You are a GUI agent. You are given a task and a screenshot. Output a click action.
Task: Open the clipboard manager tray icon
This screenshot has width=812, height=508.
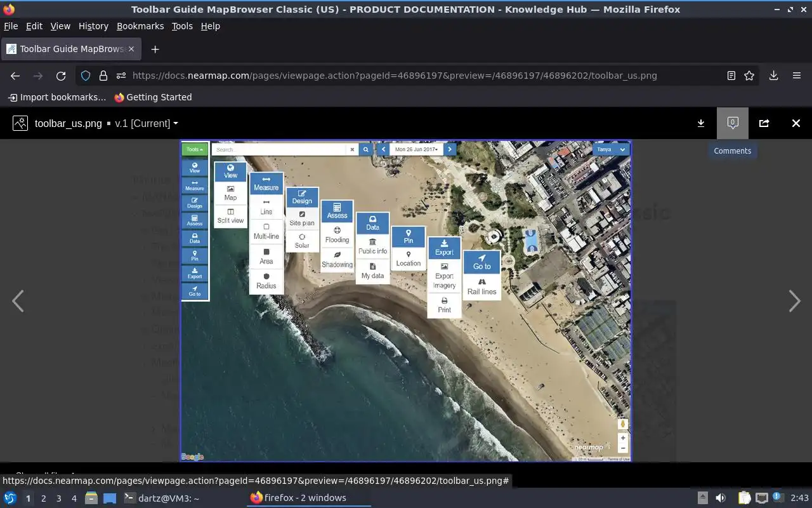(x=744, y=498)
